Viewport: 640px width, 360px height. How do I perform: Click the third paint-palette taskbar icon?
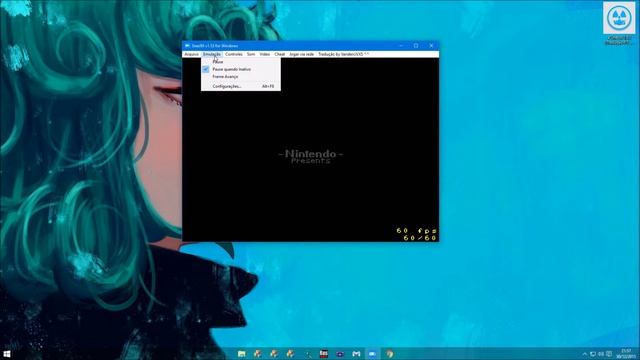[x=290, y=354]
